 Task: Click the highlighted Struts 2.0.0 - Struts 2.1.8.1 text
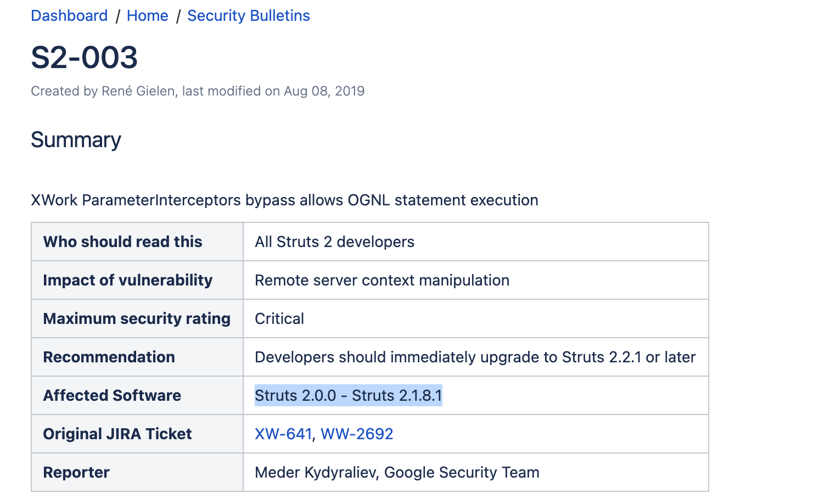coord(349,395)
